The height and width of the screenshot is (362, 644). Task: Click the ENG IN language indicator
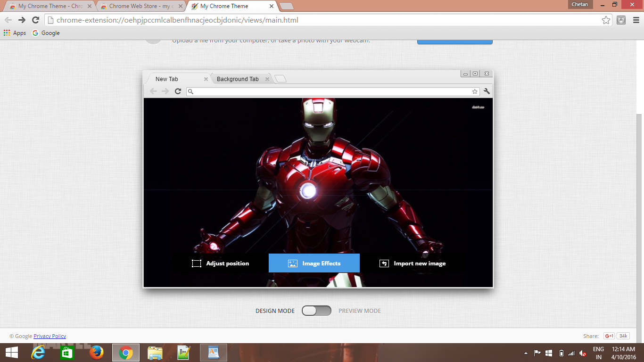click(x=598, y=353)
